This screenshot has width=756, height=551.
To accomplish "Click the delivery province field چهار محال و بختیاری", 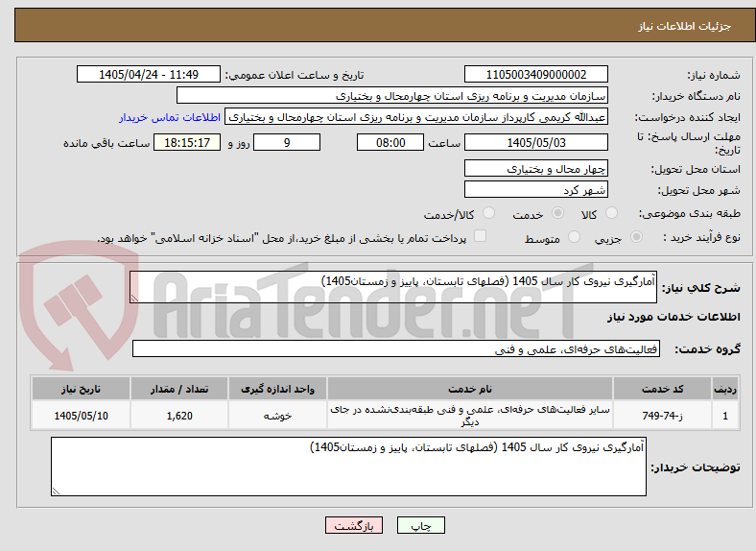I will pos(536,168).
